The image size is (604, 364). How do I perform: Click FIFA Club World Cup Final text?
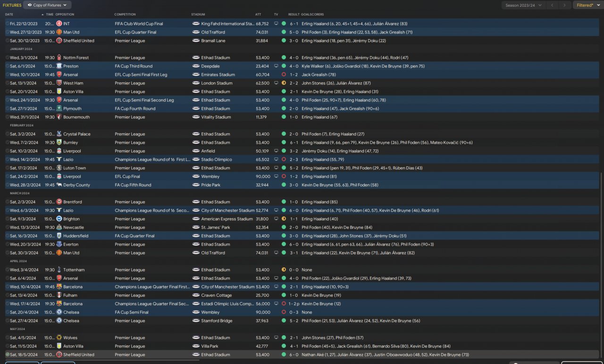point(139,24)
